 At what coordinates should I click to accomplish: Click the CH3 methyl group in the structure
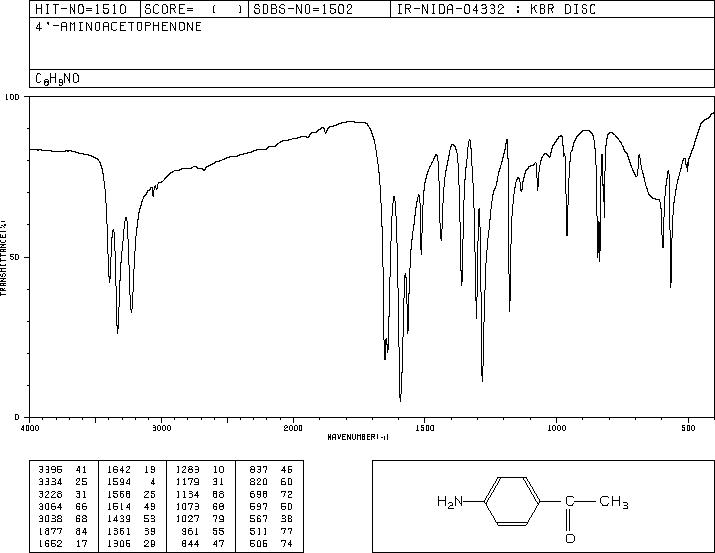(614, 501)
